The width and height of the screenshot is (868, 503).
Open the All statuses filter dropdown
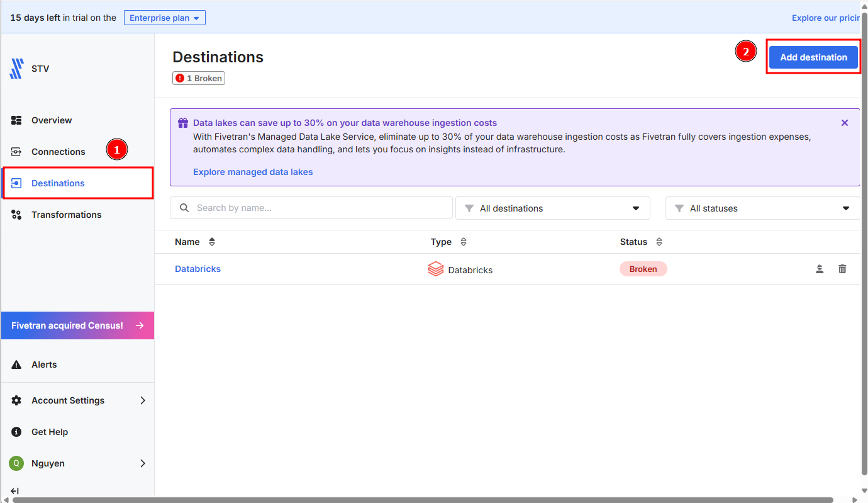(x=762, y=208)
